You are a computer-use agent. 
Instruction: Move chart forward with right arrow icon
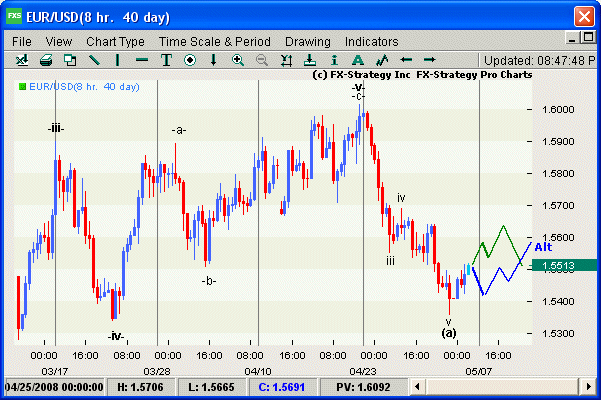pos(430,60)
